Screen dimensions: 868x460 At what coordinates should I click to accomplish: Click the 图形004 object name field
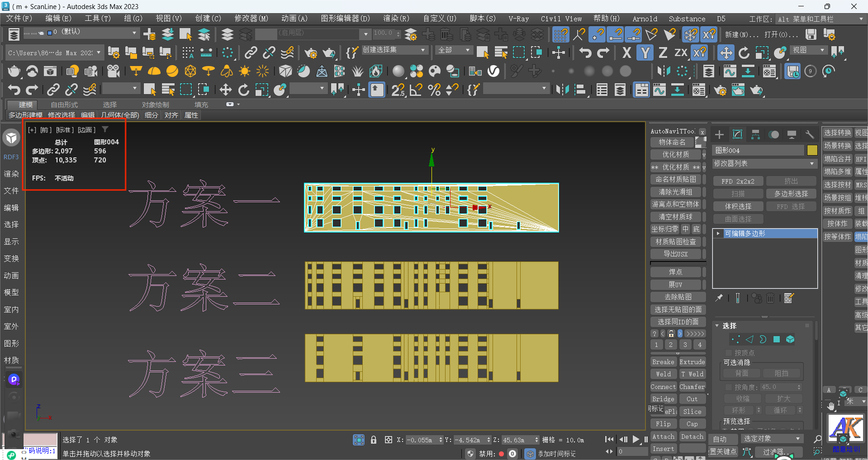coord(759,150)
